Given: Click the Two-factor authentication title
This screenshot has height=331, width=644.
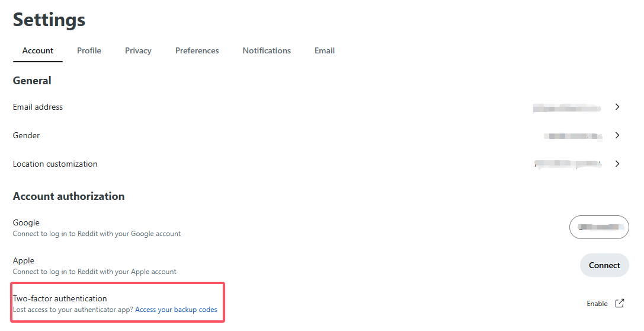Looking at the screenshot, I should coord(60,298).
